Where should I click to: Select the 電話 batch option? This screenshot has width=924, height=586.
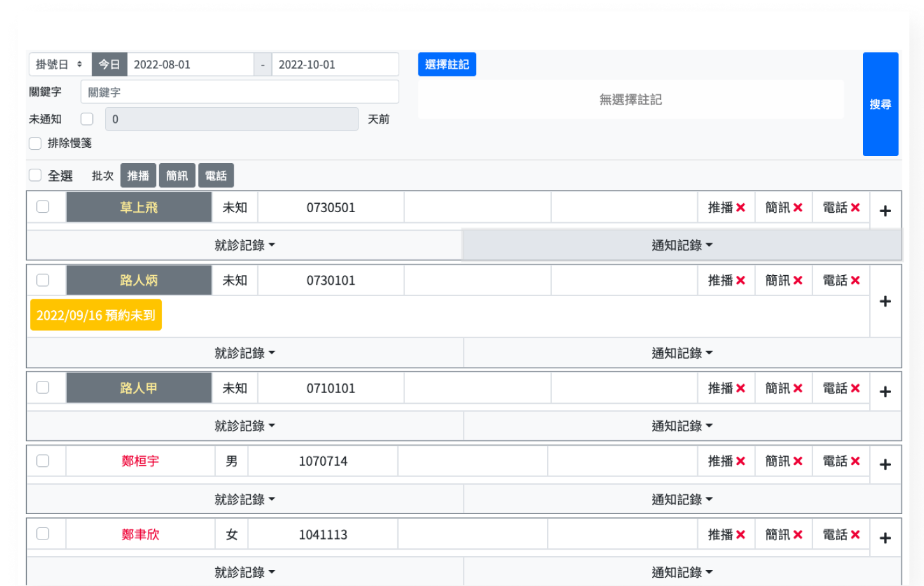coord(216,176)
